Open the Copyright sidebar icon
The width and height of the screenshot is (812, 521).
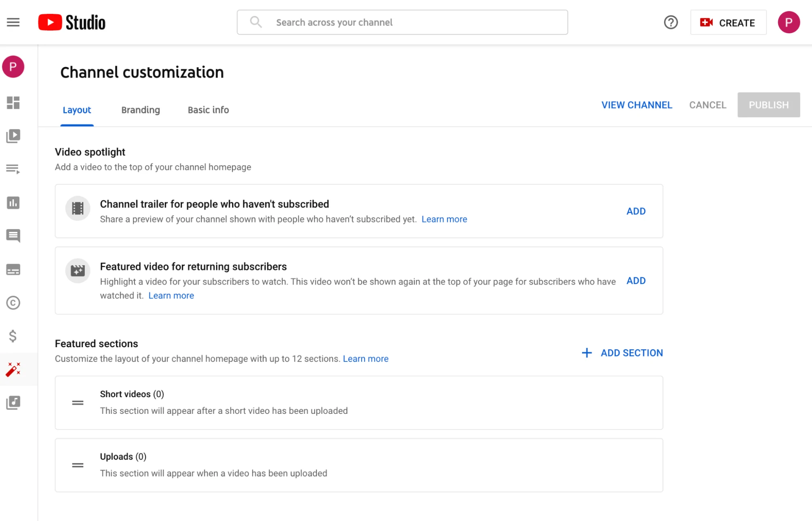[x=13, y=303]
